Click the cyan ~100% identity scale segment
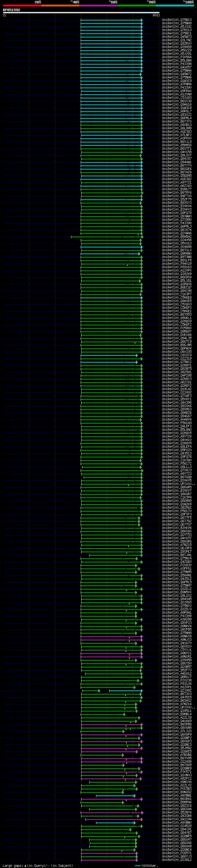The image size is (197, 868). pos(175,6)
